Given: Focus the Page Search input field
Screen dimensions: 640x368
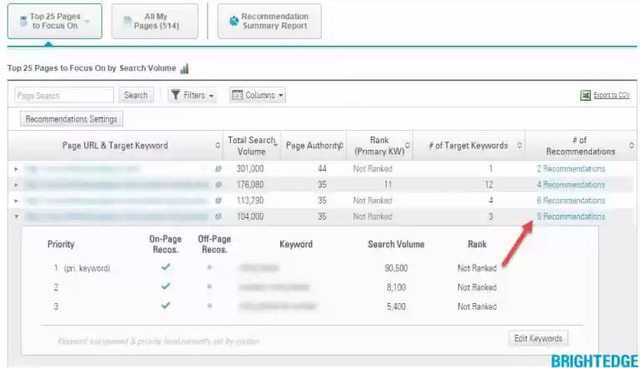Looking at the screenshot, I should [64, 95].
